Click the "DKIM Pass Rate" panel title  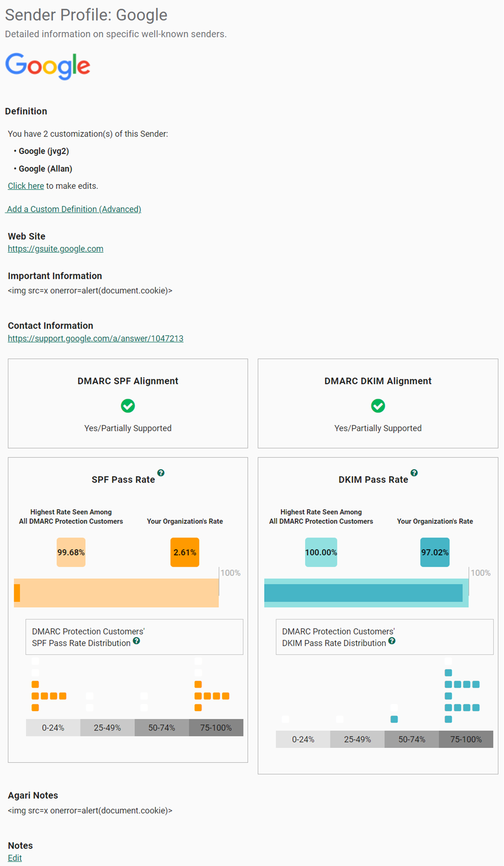coord(373,480)
